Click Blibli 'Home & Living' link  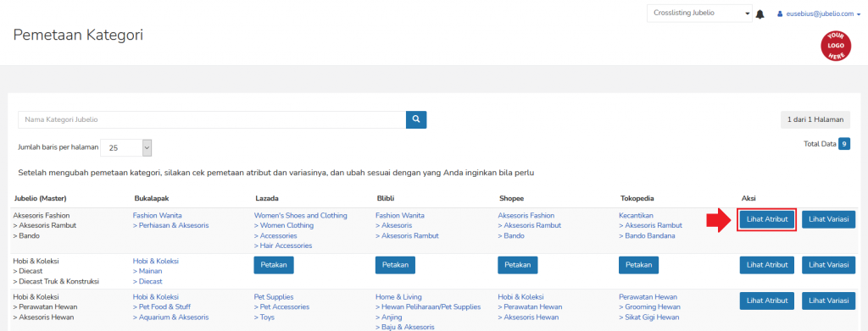click(398, 297)
